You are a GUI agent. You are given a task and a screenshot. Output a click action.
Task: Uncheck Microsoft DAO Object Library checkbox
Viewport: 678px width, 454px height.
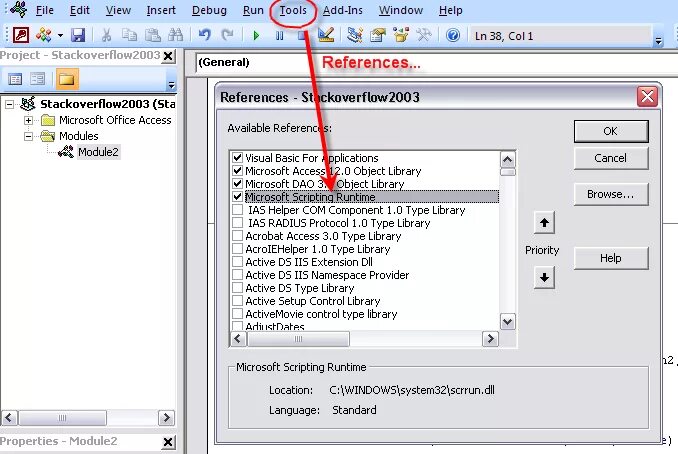[x=237, y=184]
